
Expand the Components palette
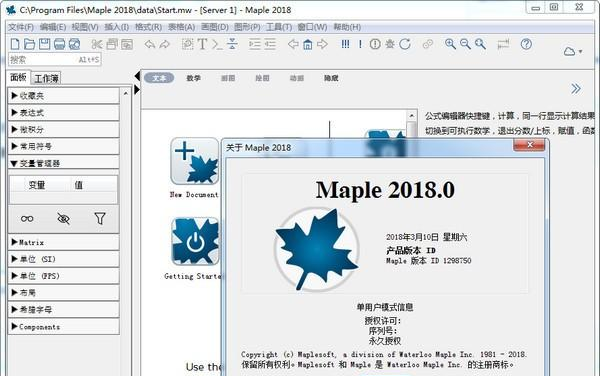pyautogui.click(x=64, y=327)
